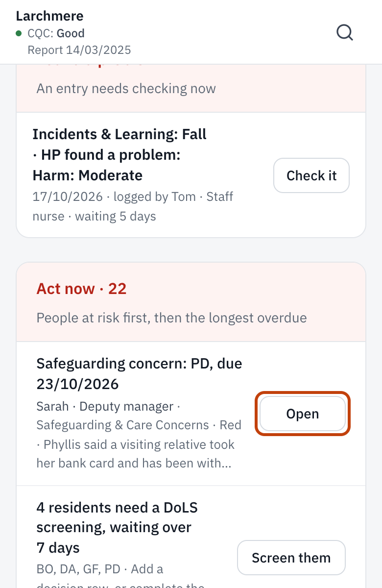The image size is (382, 588).
Task: Tap the 'An entry needs checking now' banner
Action: point(126,89)
